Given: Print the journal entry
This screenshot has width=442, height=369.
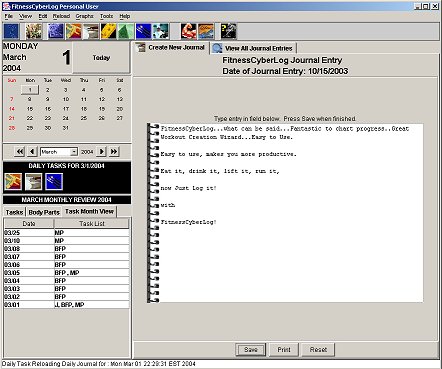Looking at the screenshot, I should tap(284, 349).
